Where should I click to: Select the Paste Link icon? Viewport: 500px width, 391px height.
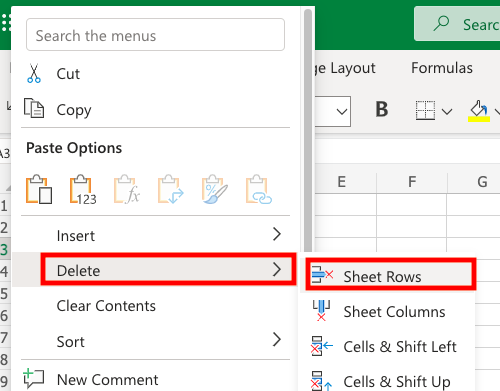coord(259,189)
